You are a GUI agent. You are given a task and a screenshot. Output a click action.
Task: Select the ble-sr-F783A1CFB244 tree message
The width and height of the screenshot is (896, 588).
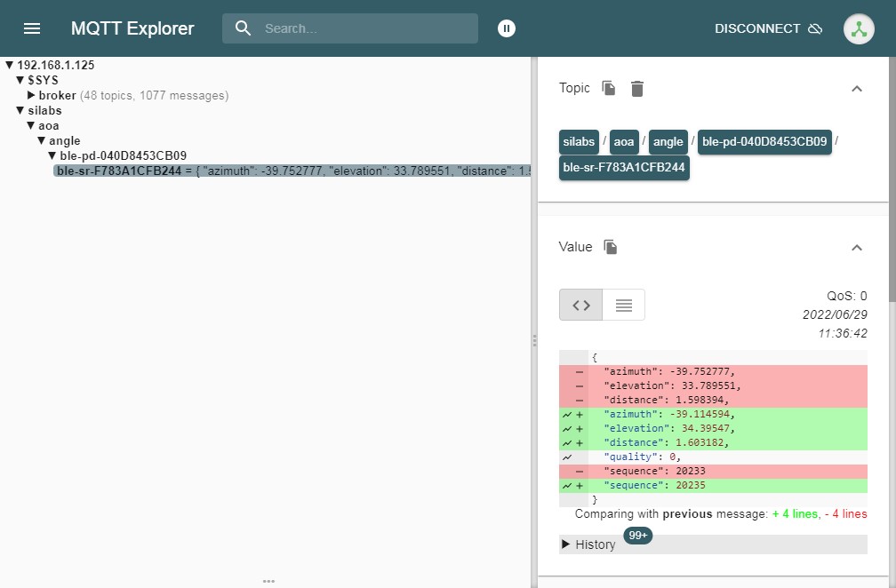coord(292,171)
